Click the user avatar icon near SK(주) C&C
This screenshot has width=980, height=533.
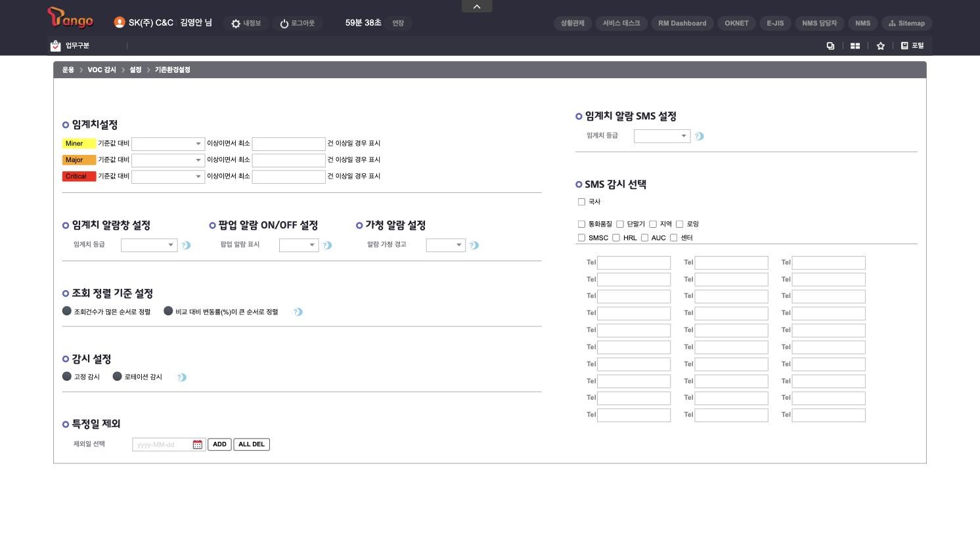[120, 22]
